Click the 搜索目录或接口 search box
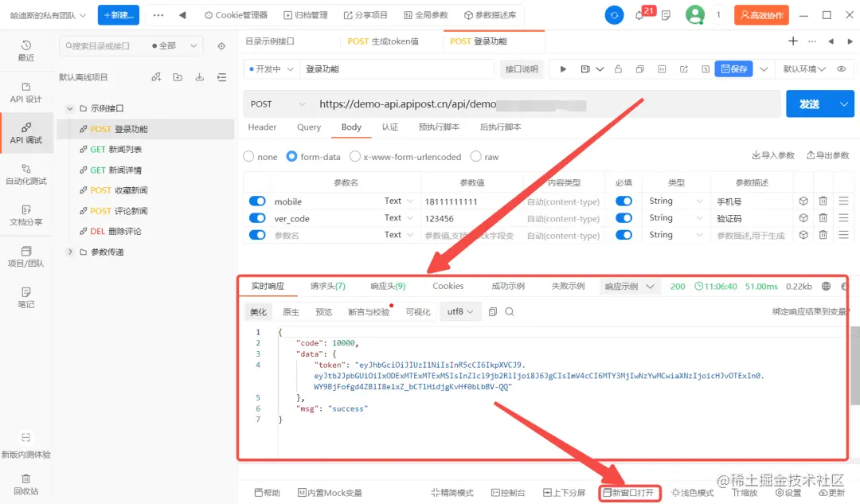 tap(104, 46)
